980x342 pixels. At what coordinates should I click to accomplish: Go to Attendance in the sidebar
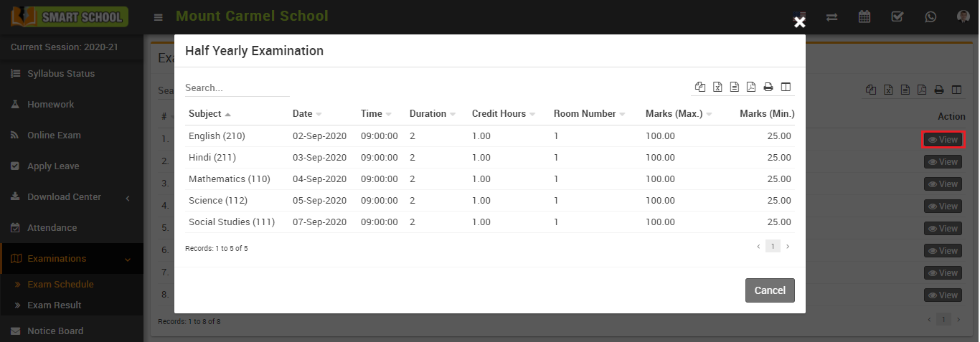coord(52,228)
